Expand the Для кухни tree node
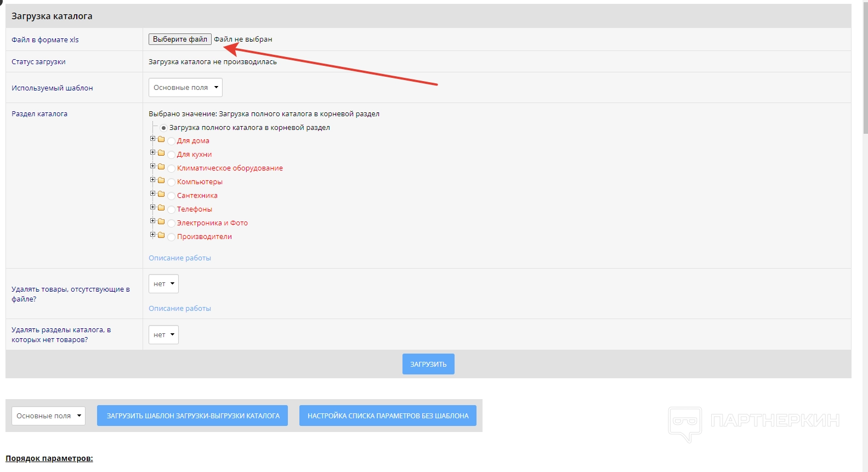This screenshot has width=868, height=472. pos(152,152)
